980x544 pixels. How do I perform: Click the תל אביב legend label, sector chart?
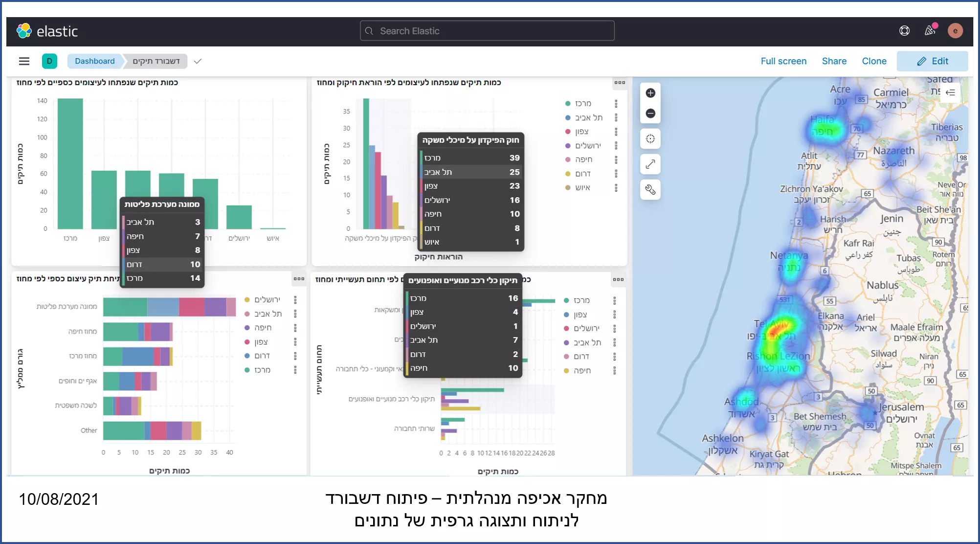point(587,343)
